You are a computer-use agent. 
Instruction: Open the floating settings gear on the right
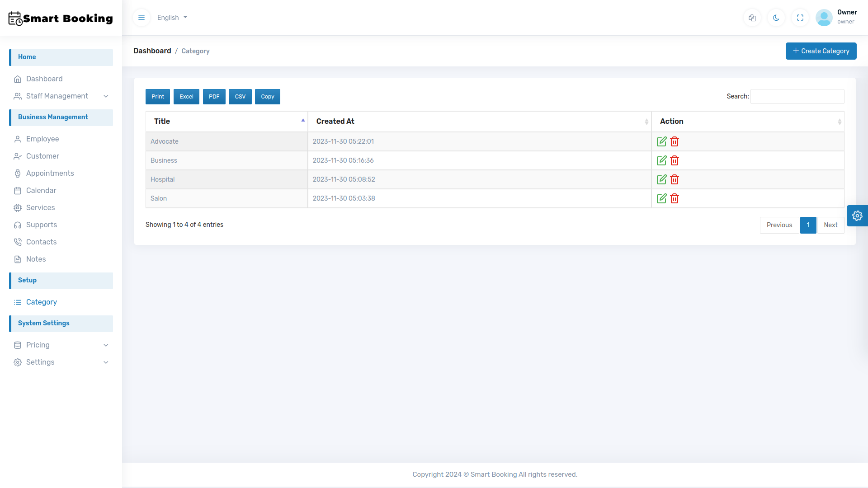(x=857, y=216)
